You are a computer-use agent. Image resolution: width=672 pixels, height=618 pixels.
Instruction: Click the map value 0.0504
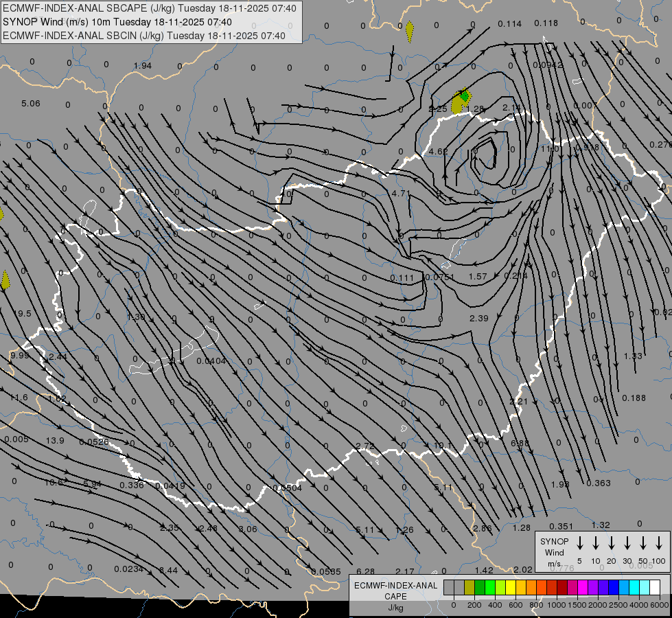pyautogui.click(x=287, y=488)
